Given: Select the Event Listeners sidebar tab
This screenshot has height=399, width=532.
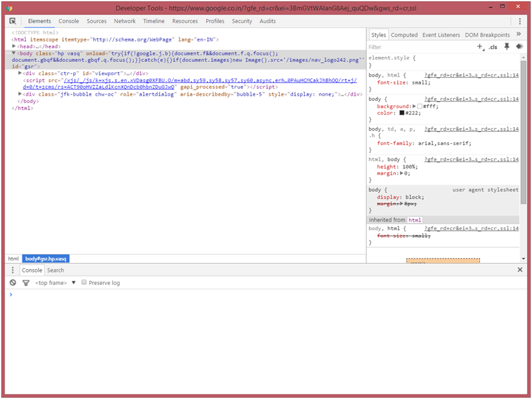Looking at the screenshot, I should click(441, 35).
